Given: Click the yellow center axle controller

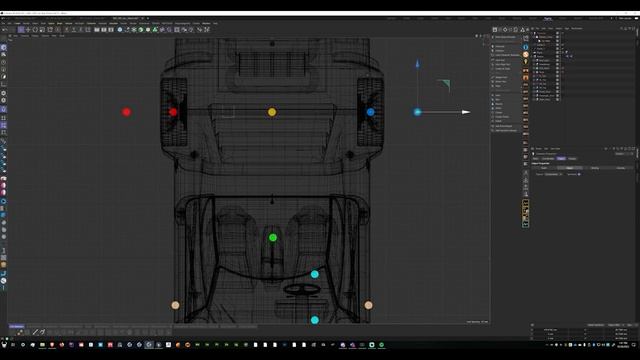Looking at the screenshot, I should click(272, 112).
